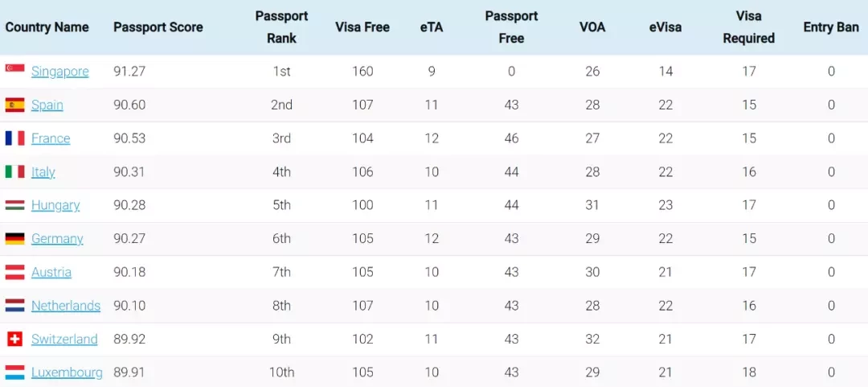Click the VOA column header
868x387 pixels.
pos(592,27)
